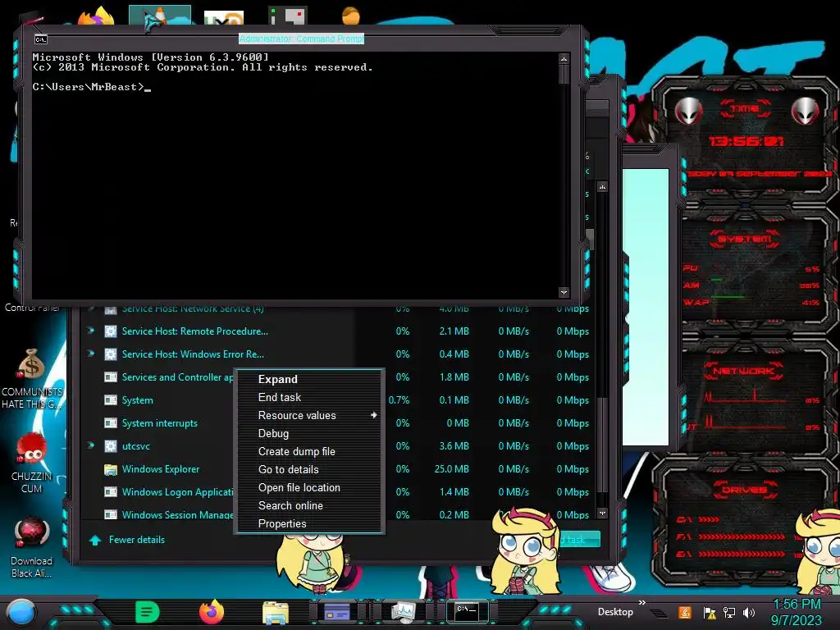Click at the C:\Users\MrBeast> prompt cursor
The image size is (840, 630).
point(148,88)
